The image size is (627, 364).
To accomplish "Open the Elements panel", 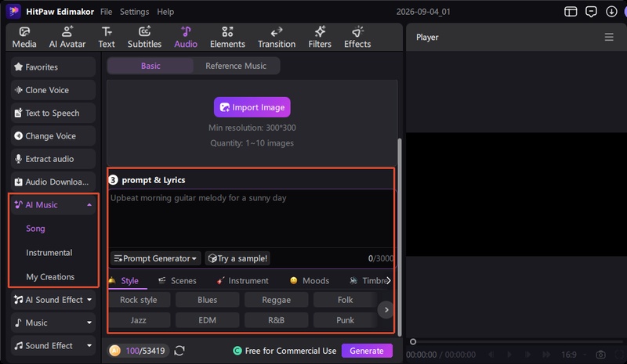I will (x=227, y=37).
